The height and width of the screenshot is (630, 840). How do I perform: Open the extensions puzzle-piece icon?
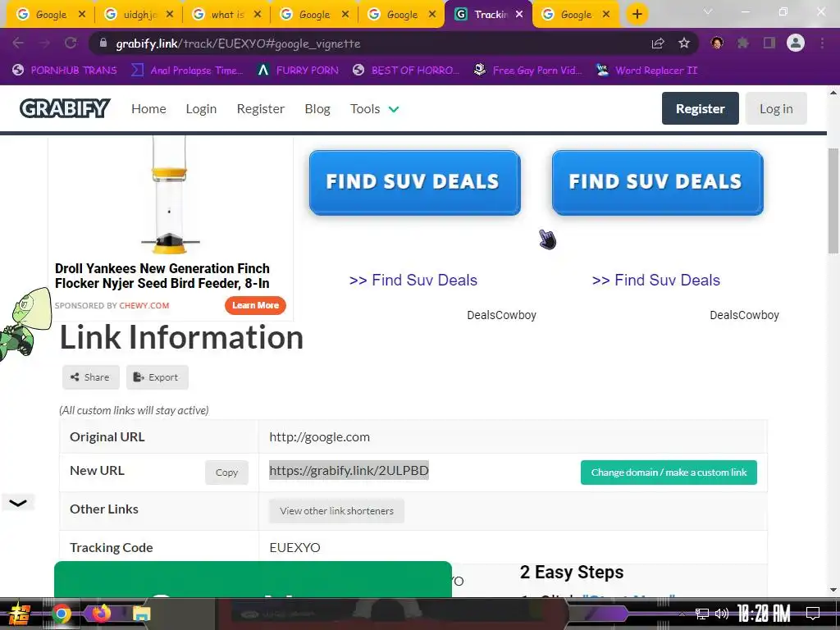742,43
